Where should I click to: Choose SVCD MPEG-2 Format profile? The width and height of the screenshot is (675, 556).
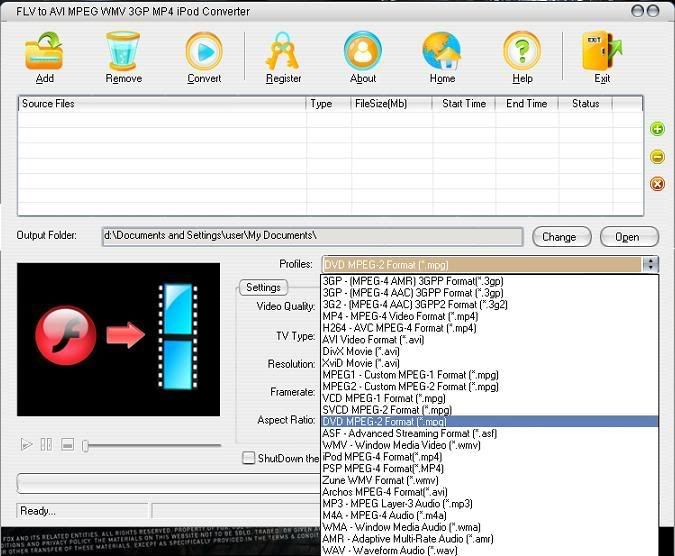489,410
